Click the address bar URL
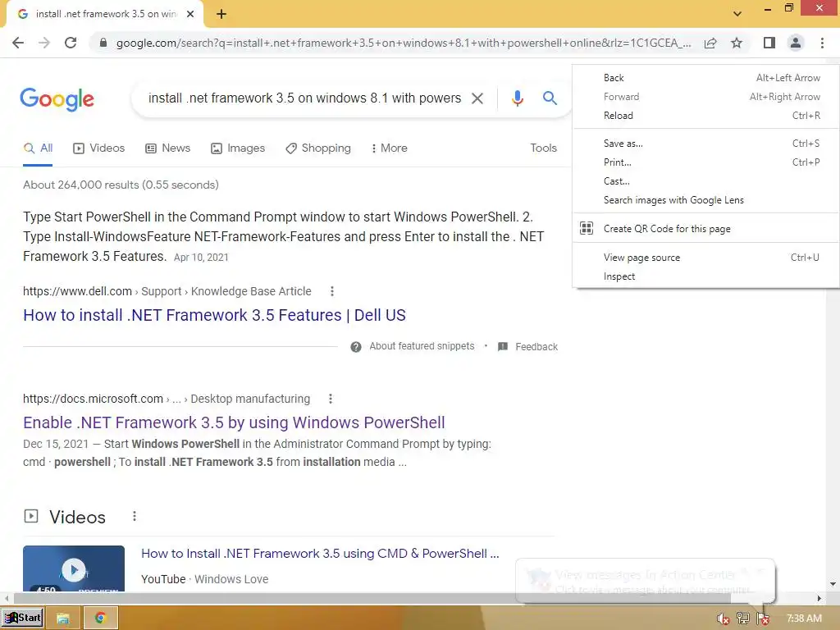This screenshot has height=630, width=840. point(403,43)
